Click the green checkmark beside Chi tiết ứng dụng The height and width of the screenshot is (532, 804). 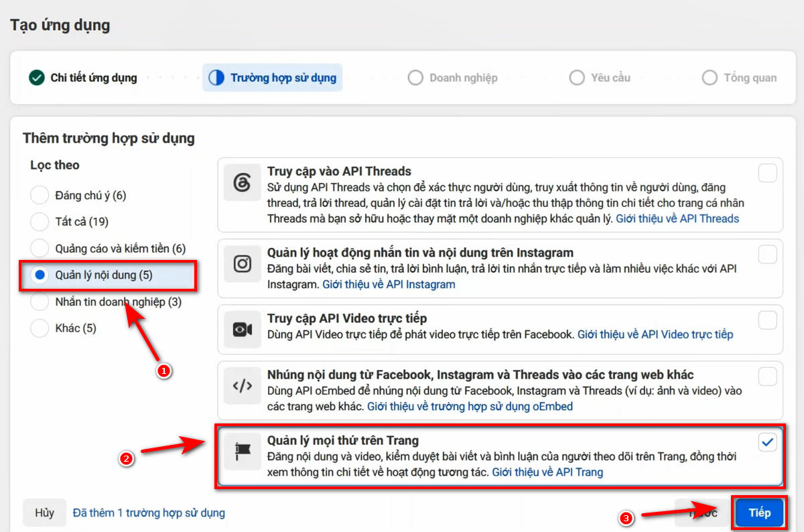(36, 78)
